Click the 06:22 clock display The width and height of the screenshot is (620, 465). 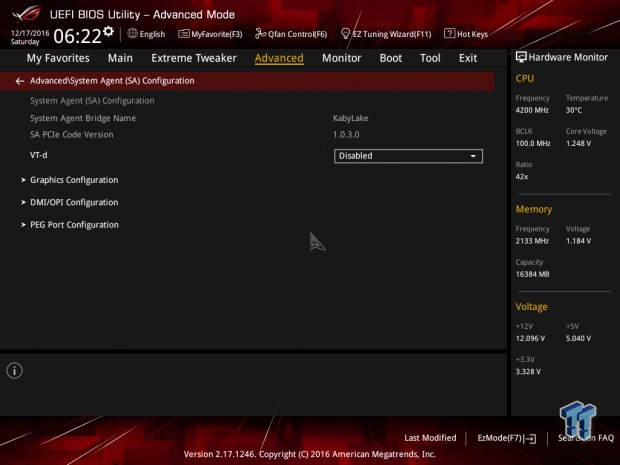click(x=78, y=36)
